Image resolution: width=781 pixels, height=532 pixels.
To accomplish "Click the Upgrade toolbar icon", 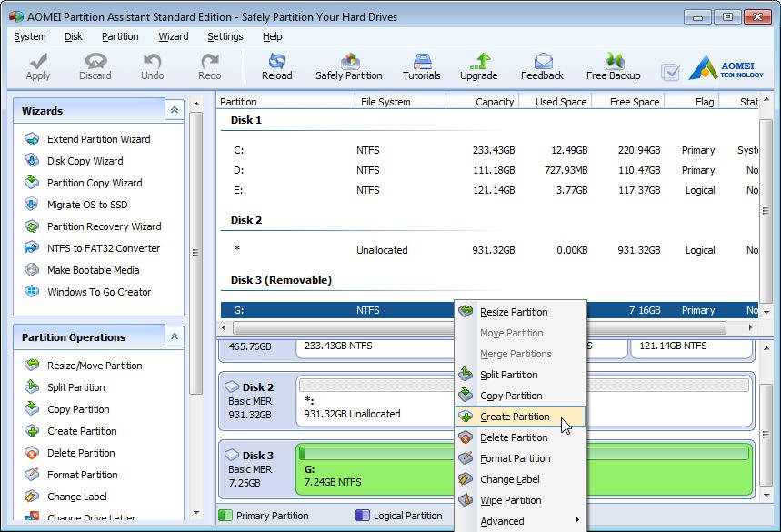I will 478,66.
